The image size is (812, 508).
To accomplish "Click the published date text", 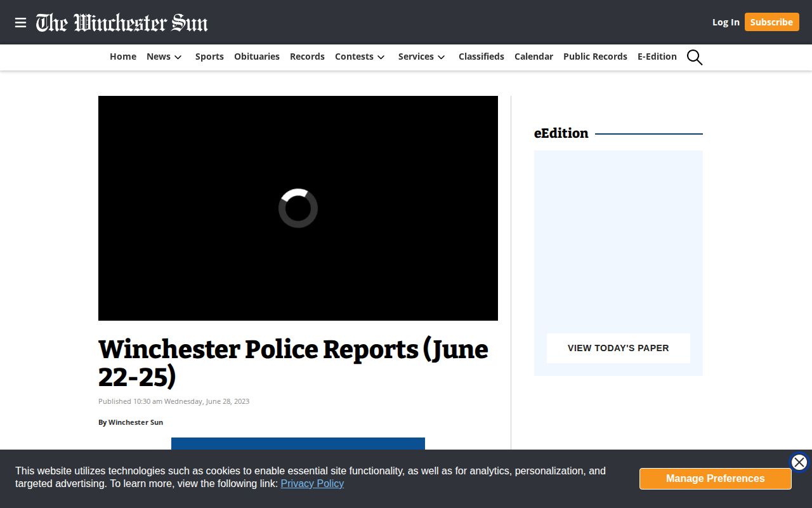I will coord(174,401).
